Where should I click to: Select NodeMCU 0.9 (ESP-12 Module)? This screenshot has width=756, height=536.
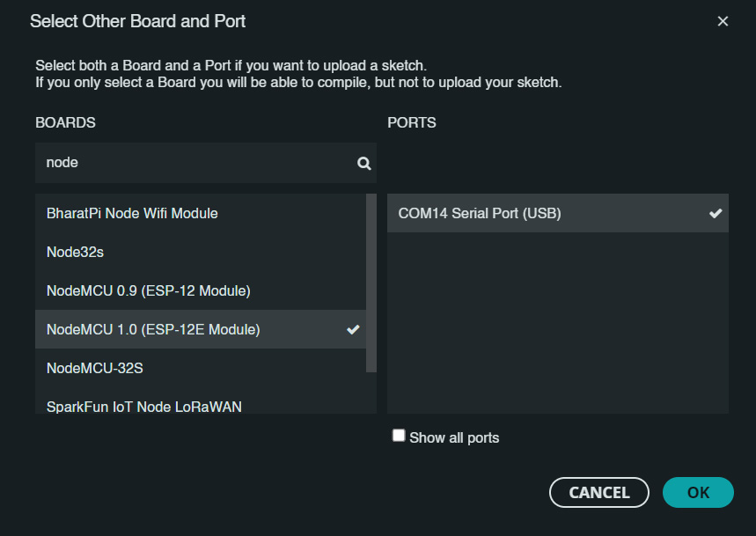click(x=201, y=290)
